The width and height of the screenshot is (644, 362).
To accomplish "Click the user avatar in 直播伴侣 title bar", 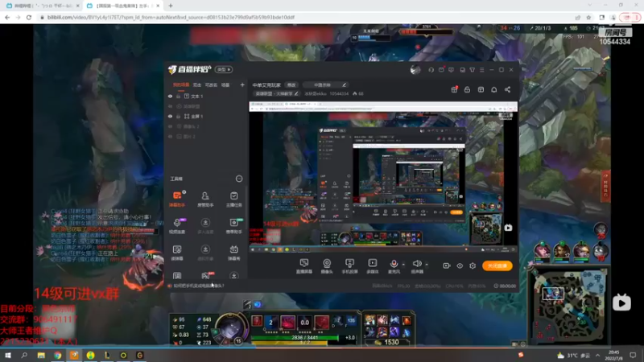I will click(x=415, y=70).
